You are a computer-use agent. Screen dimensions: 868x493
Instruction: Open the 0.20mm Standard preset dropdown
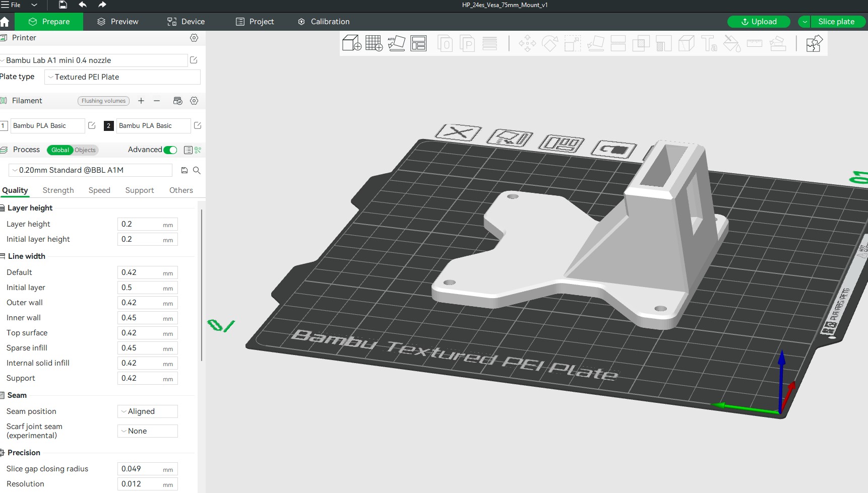(91, 170)
